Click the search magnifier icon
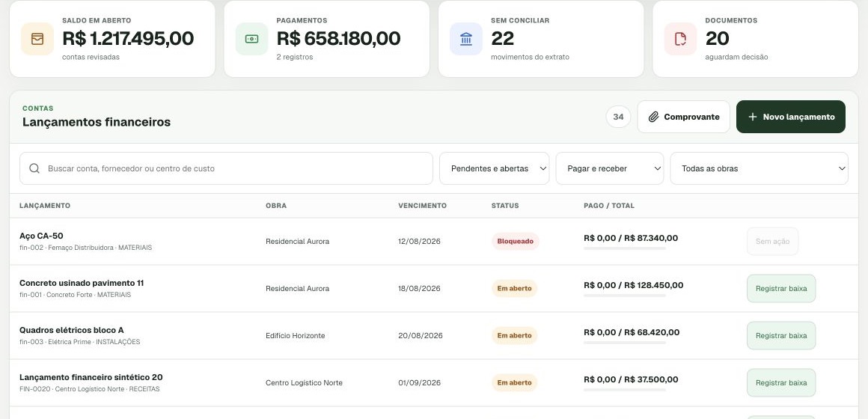Viewport: 868px width, 419px height. 34,168
